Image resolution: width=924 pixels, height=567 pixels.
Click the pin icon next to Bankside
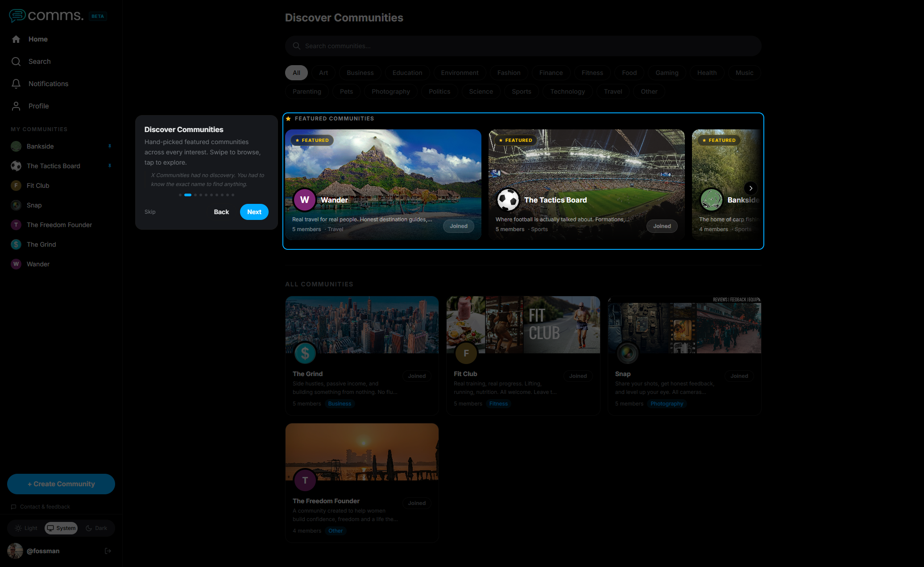(109, 146)
